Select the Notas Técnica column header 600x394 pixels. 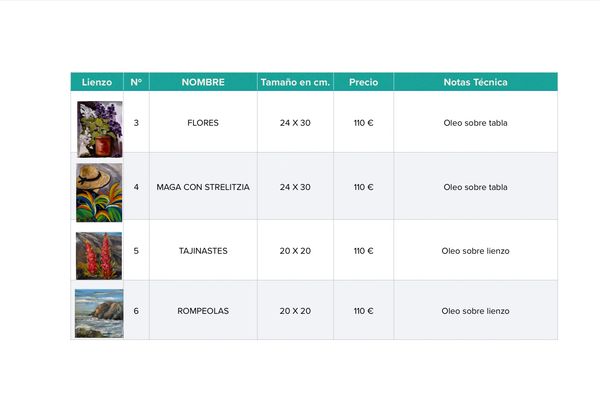(476, 82)
